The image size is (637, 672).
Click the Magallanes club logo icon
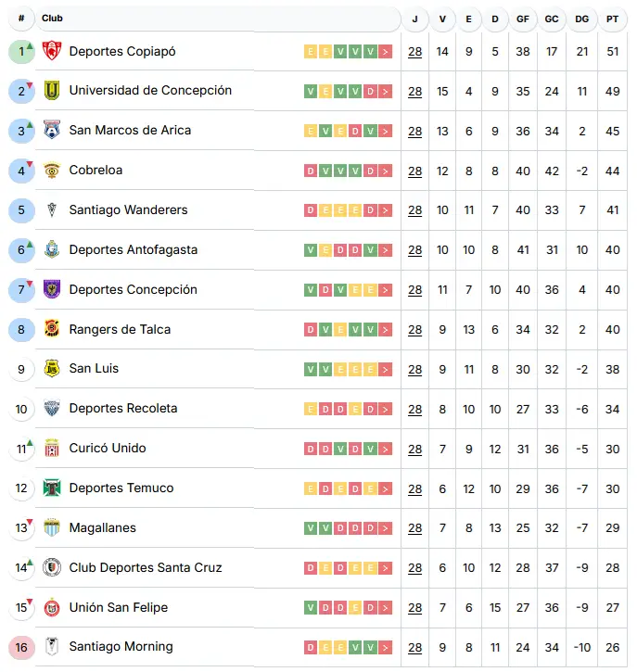point(52,528)
